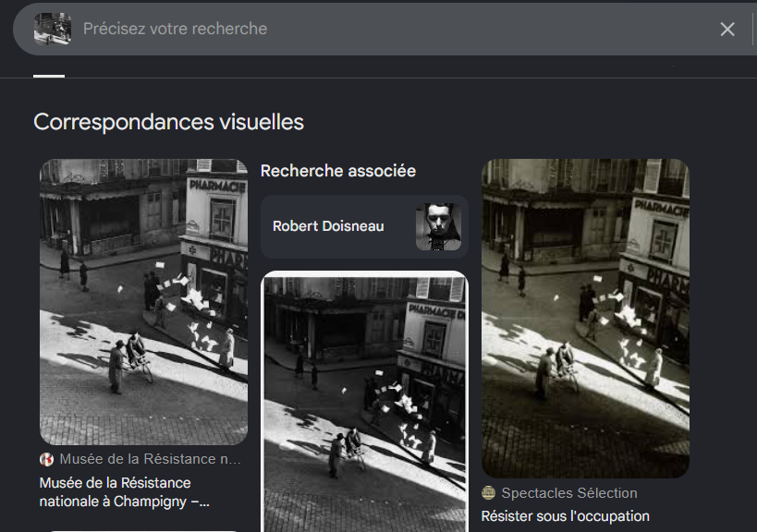Open the uploaded image thumbnail in search bar
Screen dimensions: 757x532
pyautogui.click(x=53, y=29)
